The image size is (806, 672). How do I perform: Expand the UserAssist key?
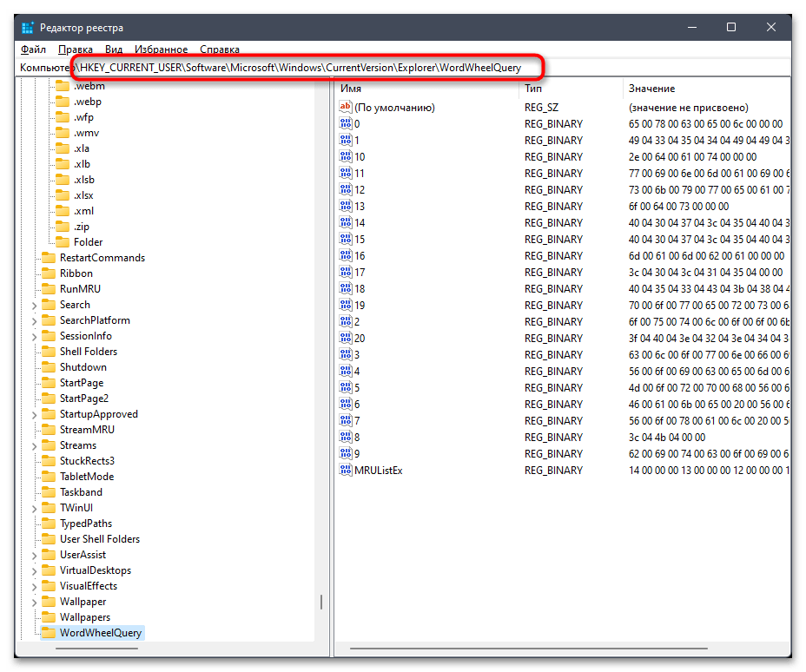point(35,556)
